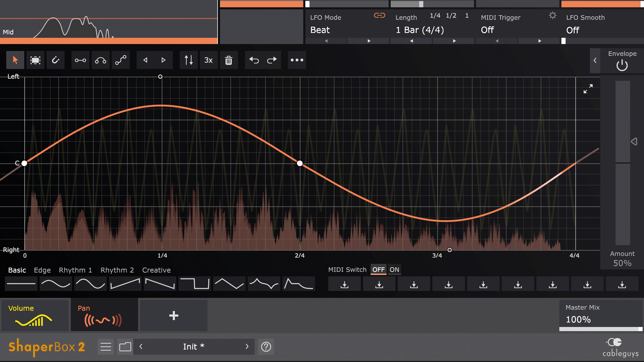Activate the marquee selection tool
Screen dimensions: 644x362
[35, 60]
